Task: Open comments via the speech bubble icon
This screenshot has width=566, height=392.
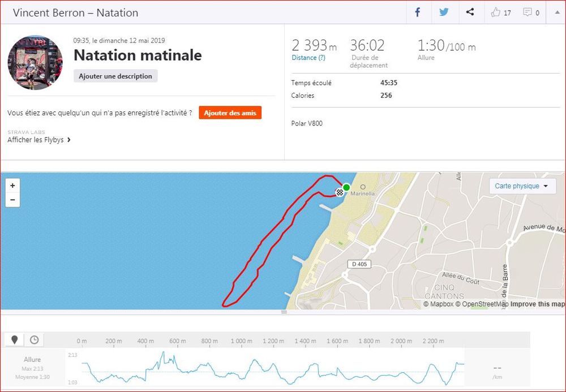Action: (x=528, y=12)
